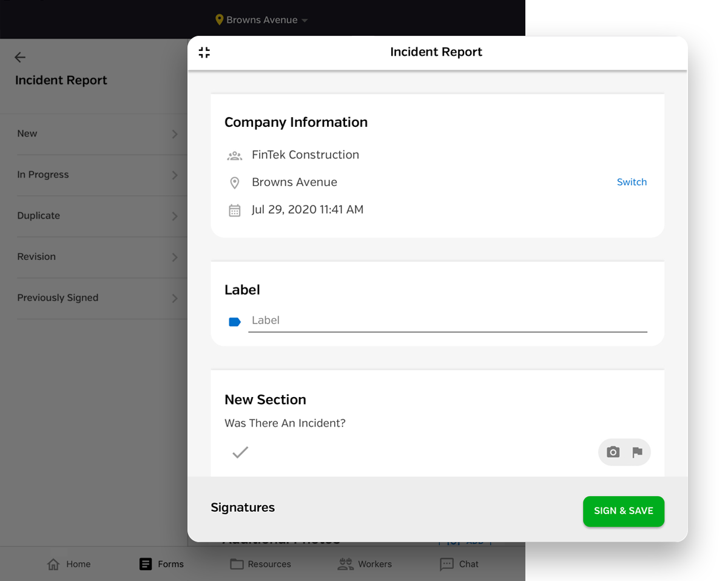Click the flag icon for incident question
This screenshot has height=581, width=728.
637,452
